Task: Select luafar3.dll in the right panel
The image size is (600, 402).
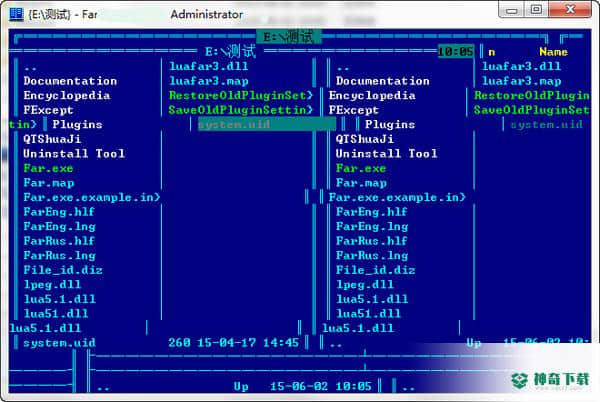Action: point(521,67)
